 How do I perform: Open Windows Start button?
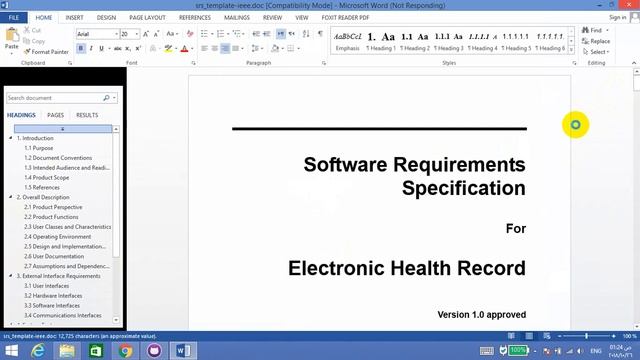[x=11, y=351]
